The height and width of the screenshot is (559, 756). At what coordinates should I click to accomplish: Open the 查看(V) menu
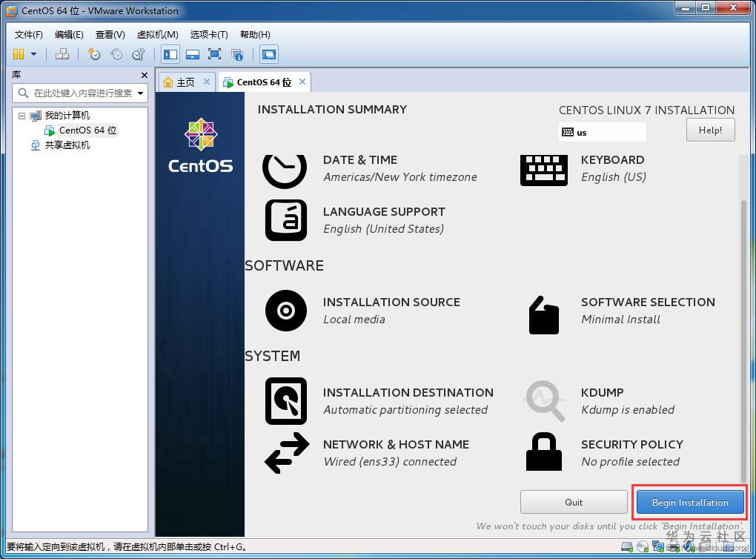pos(110,35)
